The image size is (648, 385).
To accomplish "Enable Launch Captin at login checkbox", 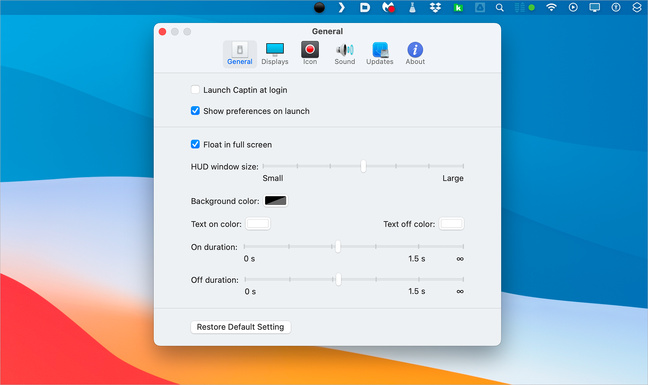I will pyautogui.click(x=195, y=90).
